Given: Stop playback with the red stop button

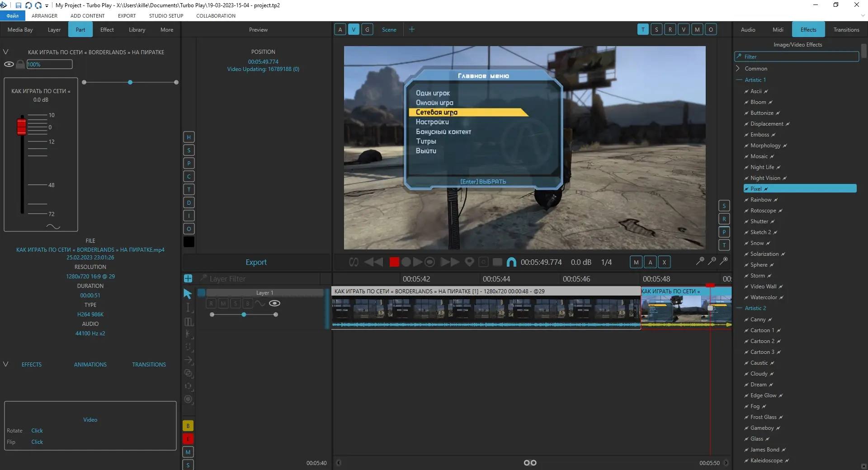Looking at the screenshot, I should pos(394,262).
